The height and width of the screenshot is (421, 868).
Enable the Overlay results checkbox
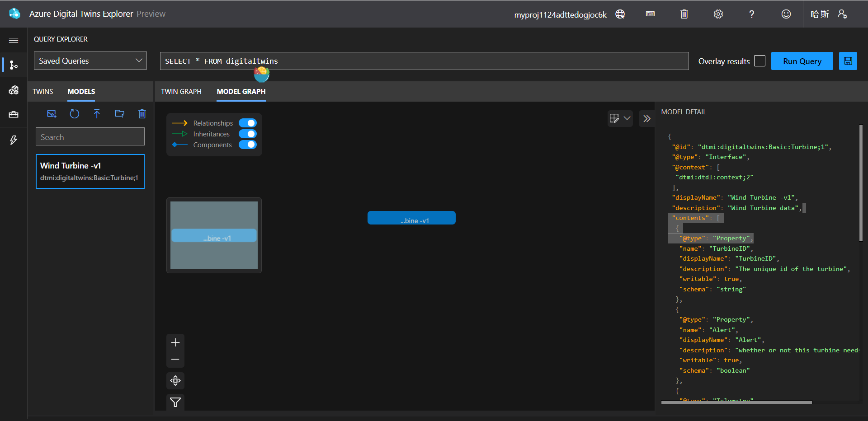(x=760, y=61)
